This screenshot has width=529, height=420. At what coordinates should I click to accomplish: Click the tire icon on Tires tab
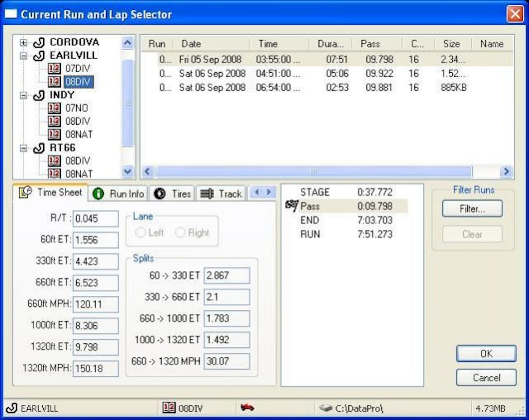[x=160, y=194]
